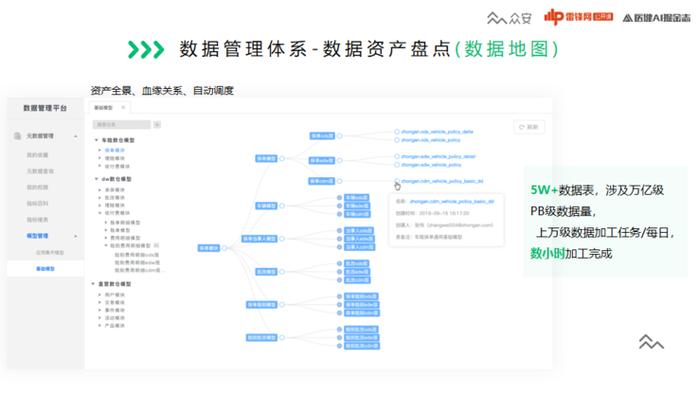Toggle the root node's expand circle in the graph
This screenshot has width=700, height=394.
[x=225, y=248]
